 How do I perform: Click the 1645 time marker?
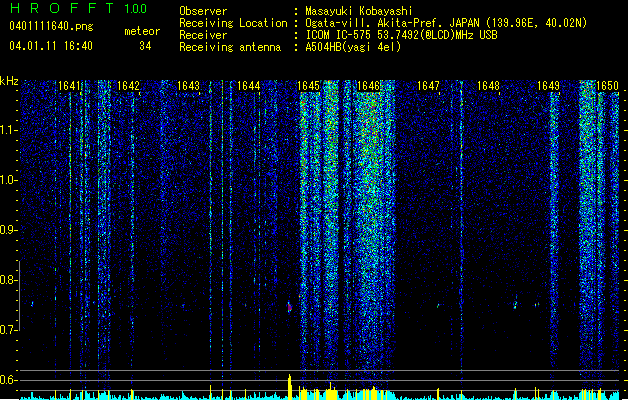pyautogui.click(x=308, y=86)
